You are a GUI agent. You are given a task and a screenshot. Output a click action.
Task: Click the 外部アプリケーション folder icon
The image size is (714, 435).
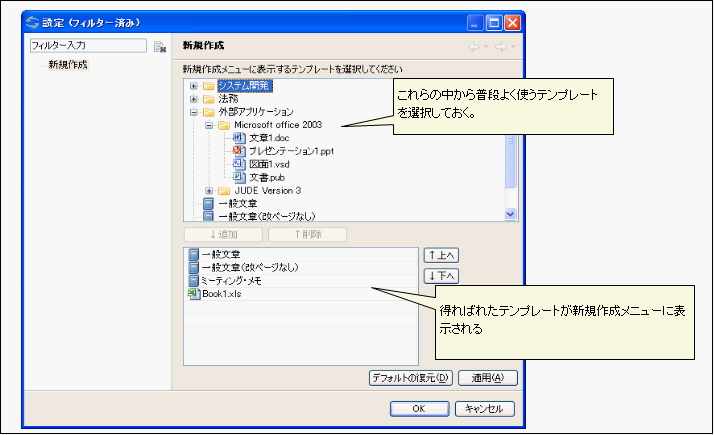tap(209, 112)
